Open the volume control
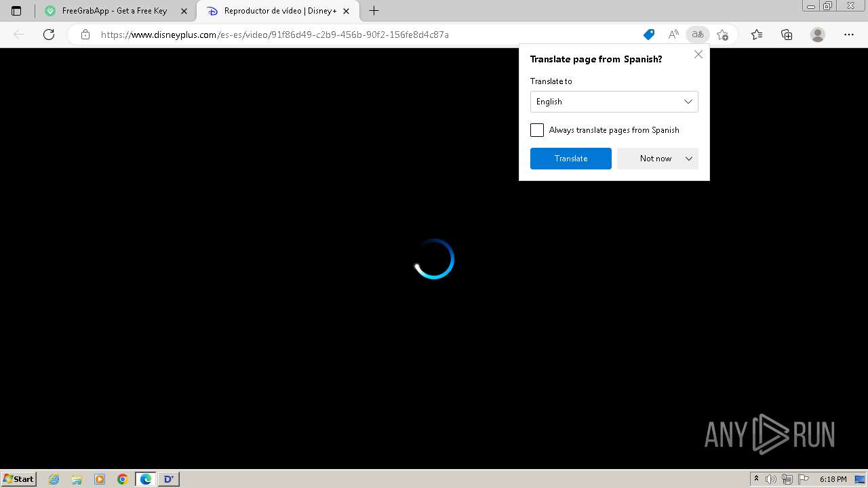 [x=771, y=479]
